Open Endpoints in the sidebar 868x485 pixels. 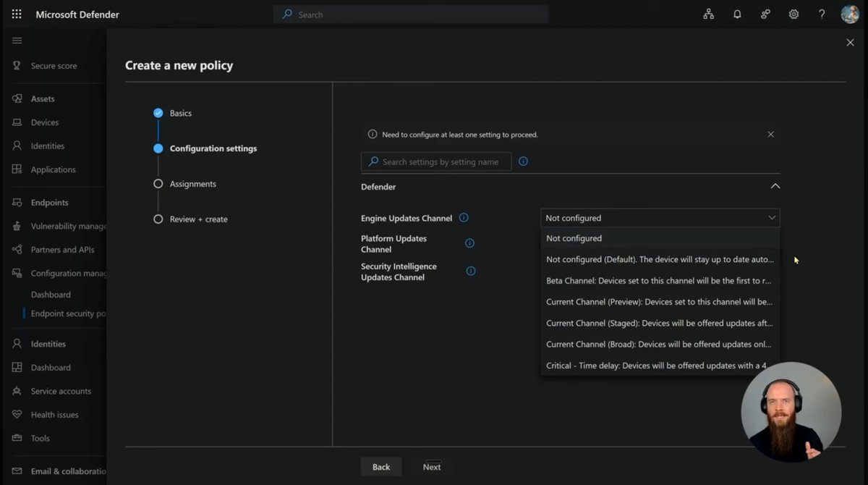click(49, 203)
